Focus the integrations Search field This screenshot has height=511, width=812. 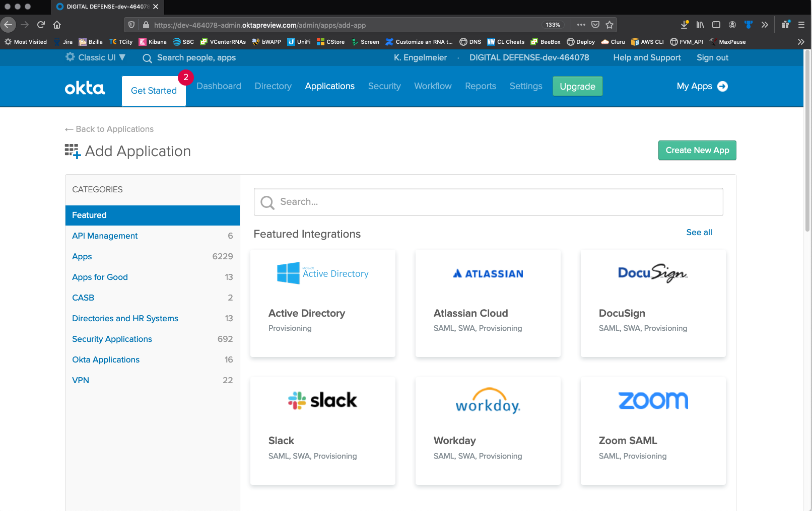(x=488, y=202)
